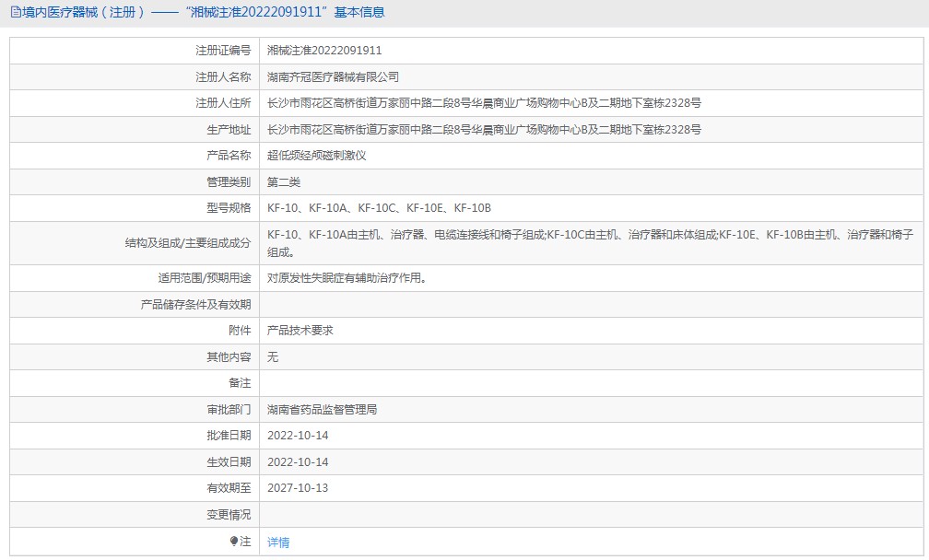This screenshot has width=929, height=560.
Task: Click the 变更情况 row label
Action: tap(229, 515)
